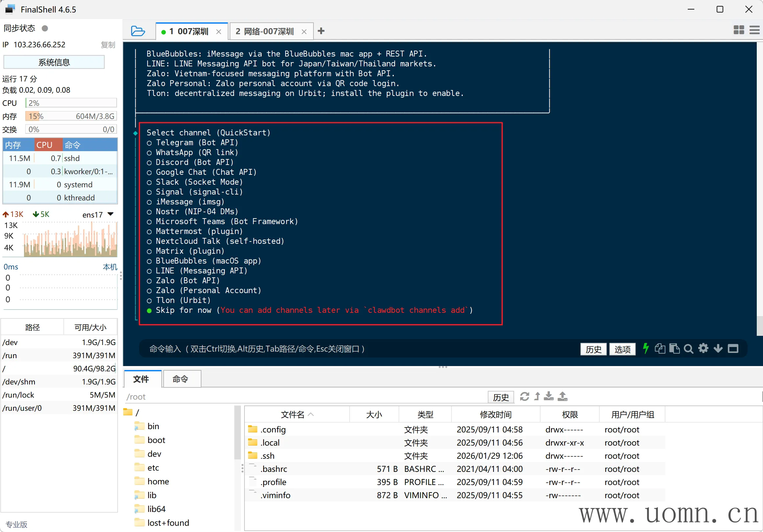Click the 选项 button in command bar
The height and width of the screenshot is (532, 763).
622,349
